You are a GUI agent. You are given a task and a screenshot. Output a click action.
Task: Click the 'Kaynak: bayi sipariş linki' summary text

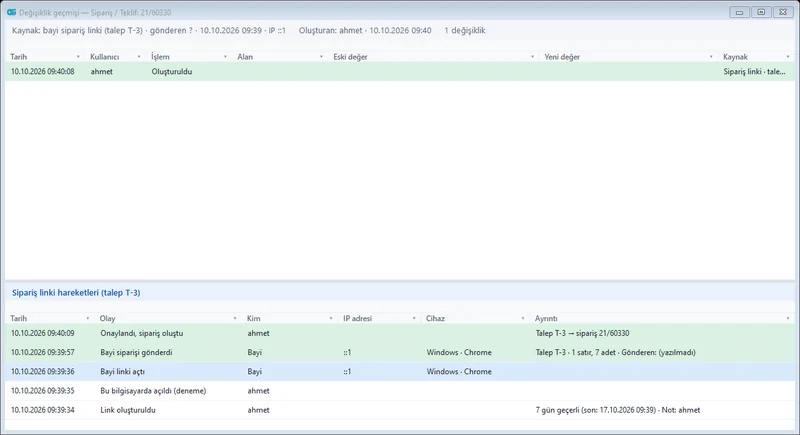click(x=149, y=31)
